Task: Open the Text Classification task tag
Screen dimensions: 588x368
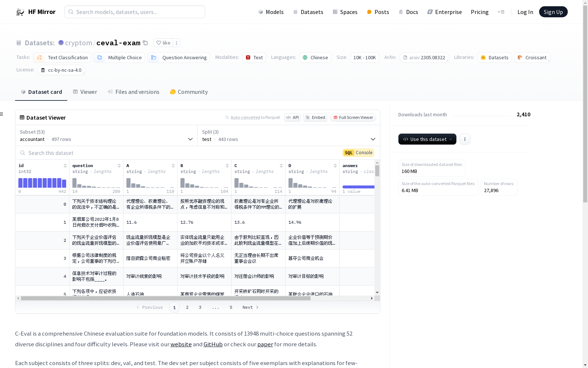Action: tap(62, 57)
